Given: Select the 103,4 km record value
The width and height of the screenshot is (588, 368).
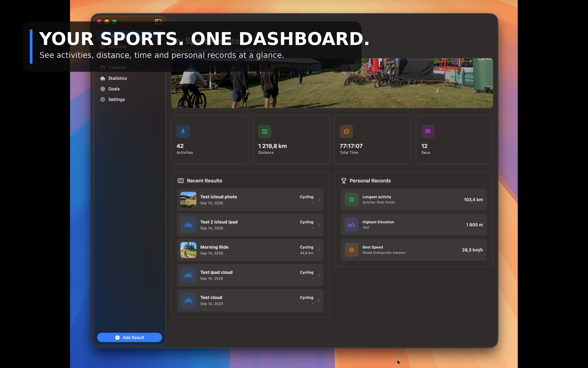Looking at the screenshot, I should tap(473, 200).
